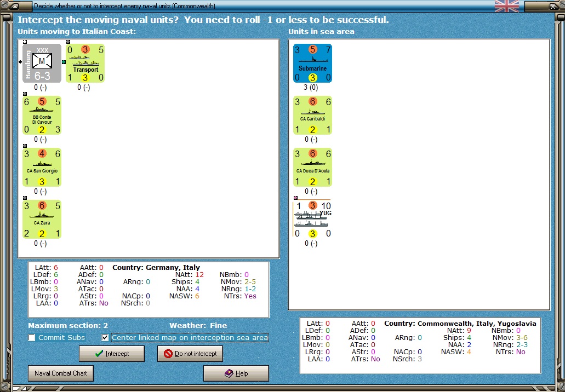Image resolution: width=565 pixels, height=392 pixels.
Task: Select the BB Conte Di Cavour counter
Action: (42, 115)
